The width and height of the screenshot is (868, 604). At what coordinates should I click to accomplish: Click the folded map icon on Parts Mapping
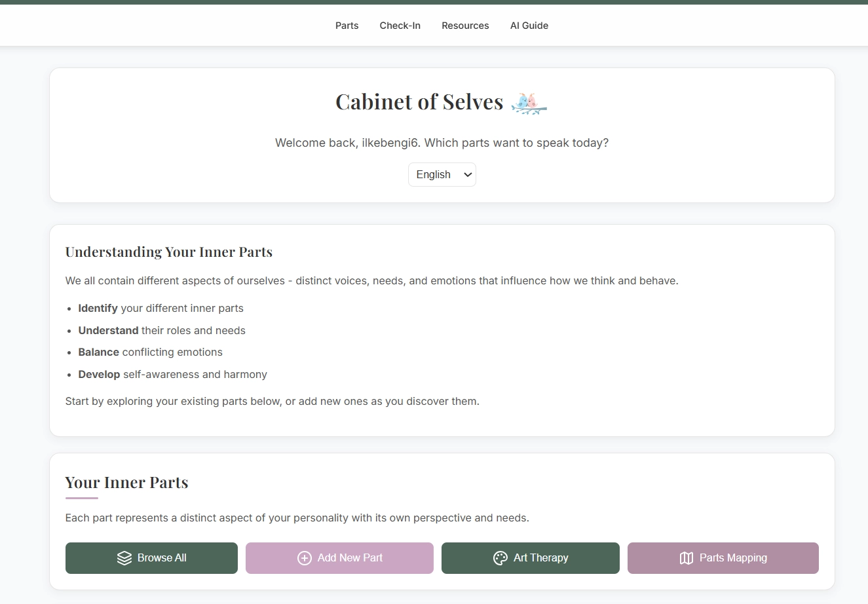coord(686,558)
